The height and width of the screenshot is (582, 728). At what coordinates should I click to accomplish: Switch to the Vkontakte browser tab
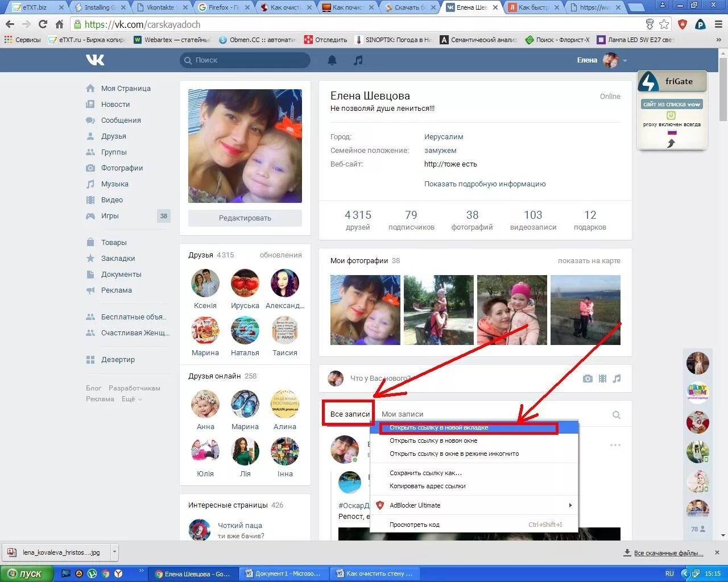tap(161, 7)
